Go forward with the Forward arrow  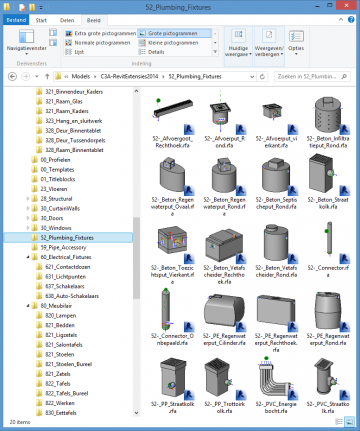point(25,77)
